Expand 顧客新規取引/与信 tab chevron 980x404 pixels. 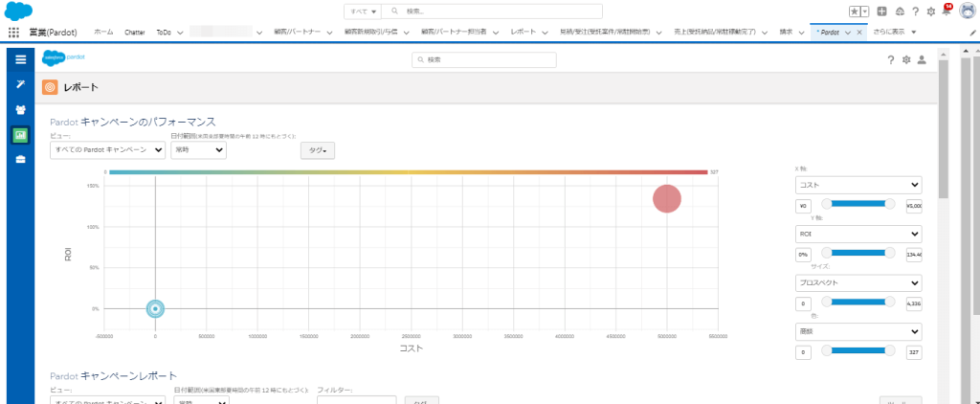tap(406, 33)
